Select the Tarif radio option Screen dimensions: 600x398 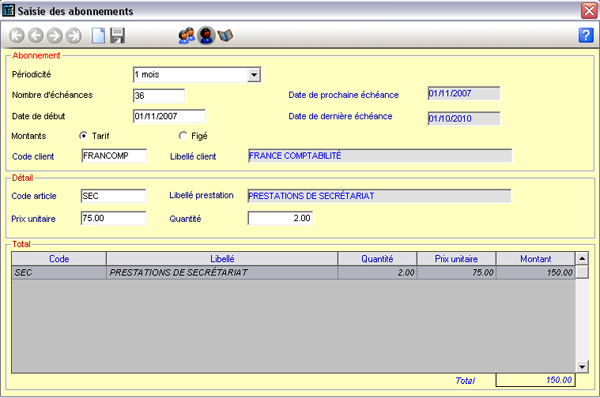[x=83, y=135]
